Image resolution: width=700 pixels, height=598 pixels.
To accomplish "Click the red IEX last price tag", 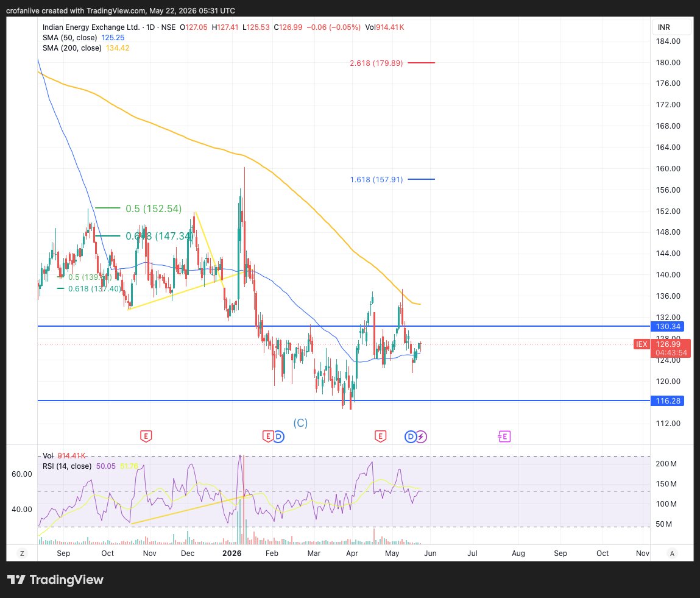I will 642,344.
